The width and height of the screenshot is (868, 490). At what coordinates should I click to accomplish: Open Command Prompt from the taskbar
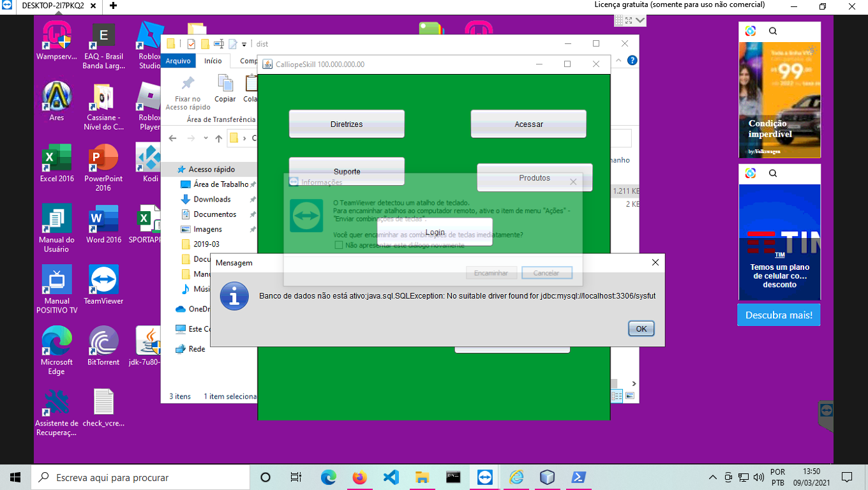tap(453, 477)
